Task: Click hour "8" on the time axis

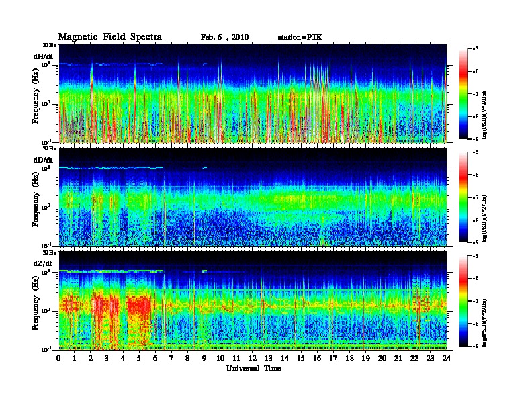Action: click(187, 359)
